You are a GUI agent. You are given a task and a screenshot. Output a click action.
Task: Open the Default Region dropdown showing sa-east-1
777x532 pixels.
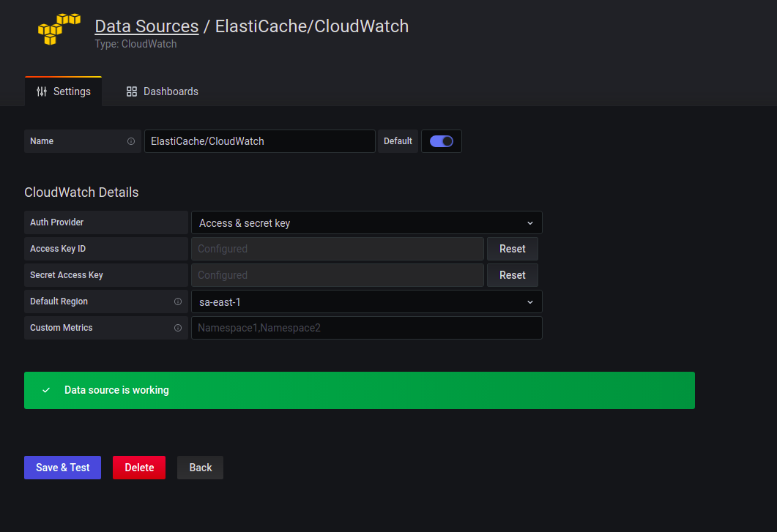coord(367,301)
